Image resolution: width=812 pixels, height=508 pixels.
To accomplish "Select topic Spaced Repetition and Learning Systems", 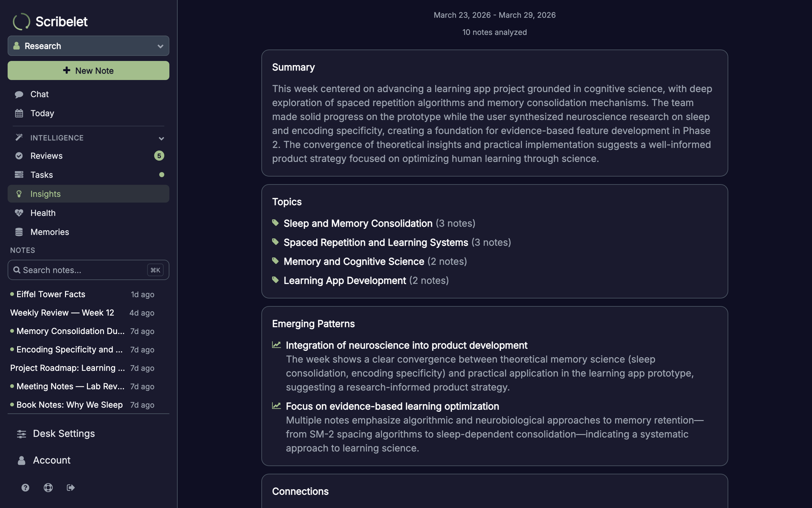I will coord(376,243).
